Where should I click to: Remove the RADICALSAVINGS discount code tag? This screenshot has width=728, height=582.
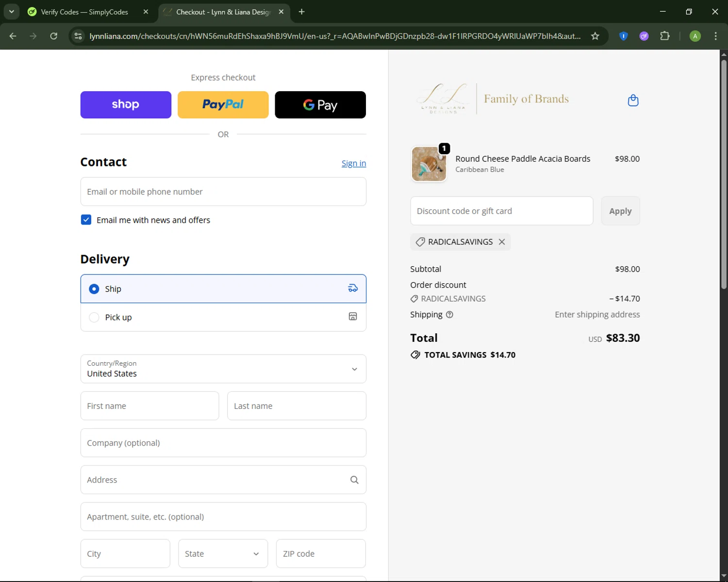[502, 242]
